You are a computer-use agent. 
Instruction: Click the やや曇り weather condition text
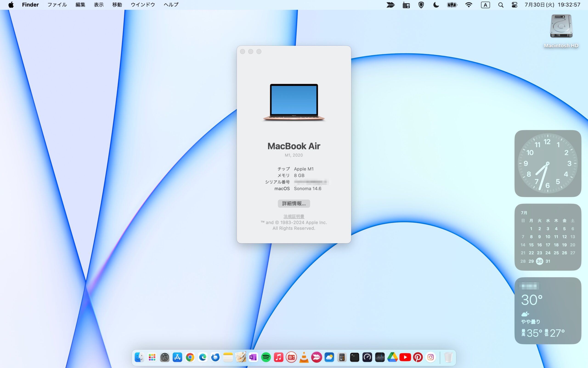click(x=531, y=322)
